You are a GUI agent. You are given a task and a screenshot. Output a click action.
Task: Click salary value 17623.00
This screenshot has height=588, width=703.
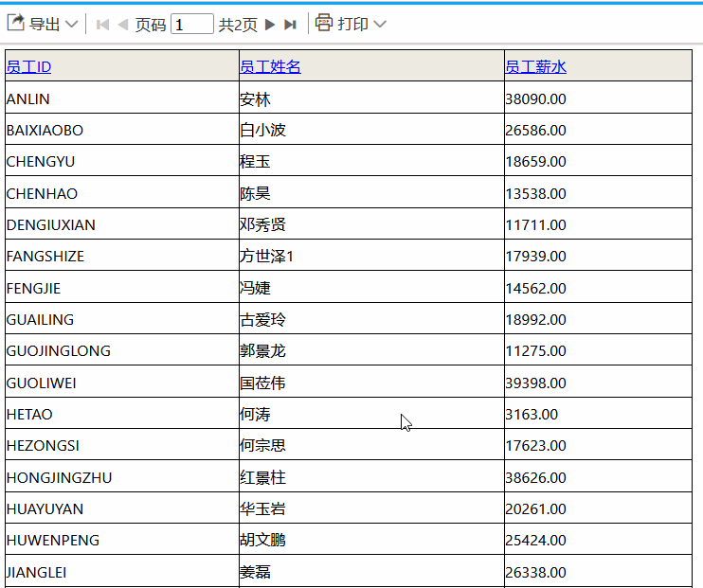pos(535,446)
